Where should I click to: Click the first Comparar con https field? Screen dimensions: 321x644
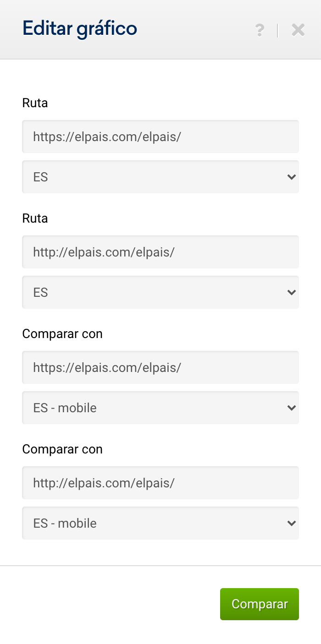coord(160,367)
